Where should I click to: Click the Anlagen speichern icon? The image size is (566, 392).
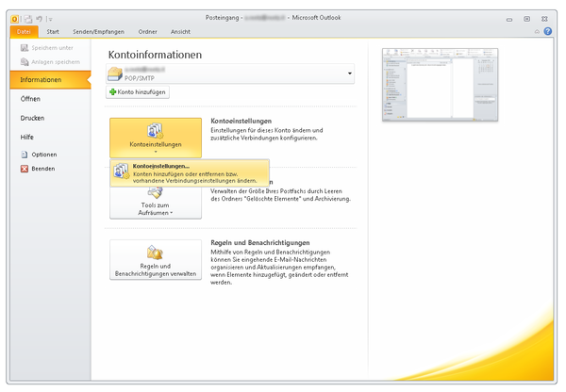tap(25, 62)
